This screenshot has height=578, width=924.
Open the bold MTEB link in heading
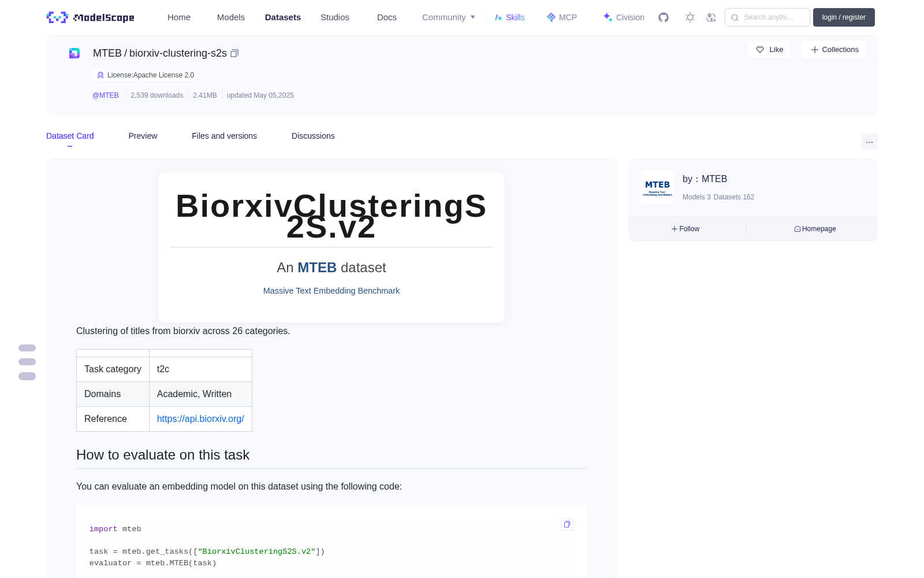[317, 268]
